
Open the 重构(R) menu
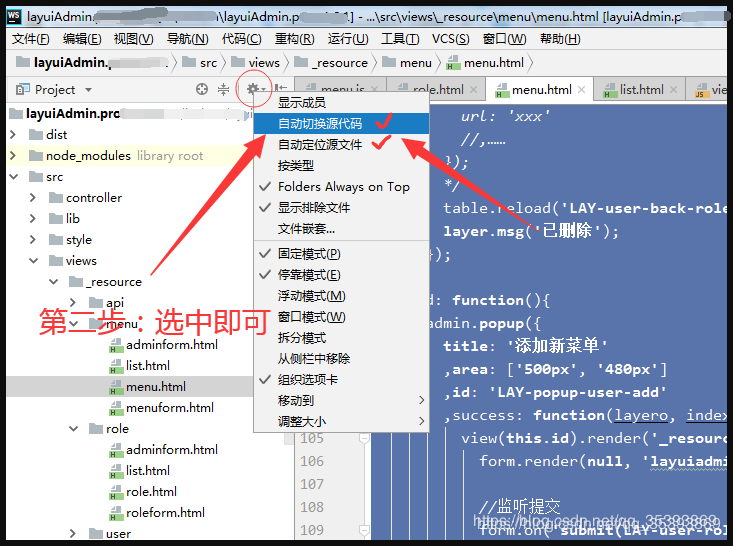[295, 39]
